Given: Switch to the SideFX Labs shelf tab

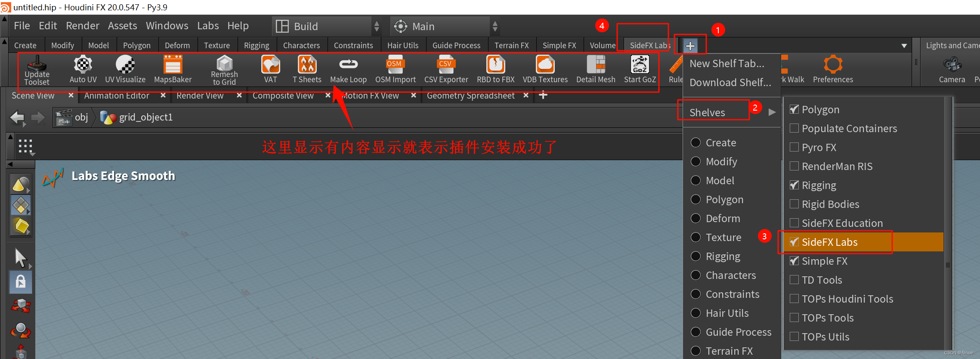Looking at the screenshot, I should point(650,45).
